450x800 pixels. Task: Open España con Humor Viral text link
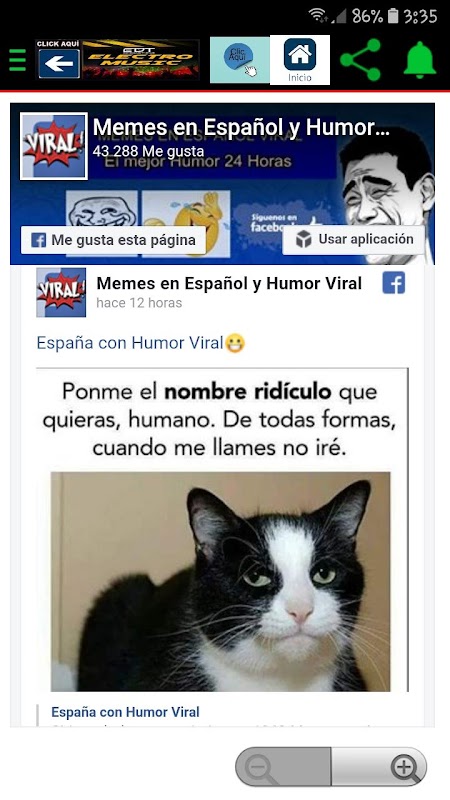point(130,343)
